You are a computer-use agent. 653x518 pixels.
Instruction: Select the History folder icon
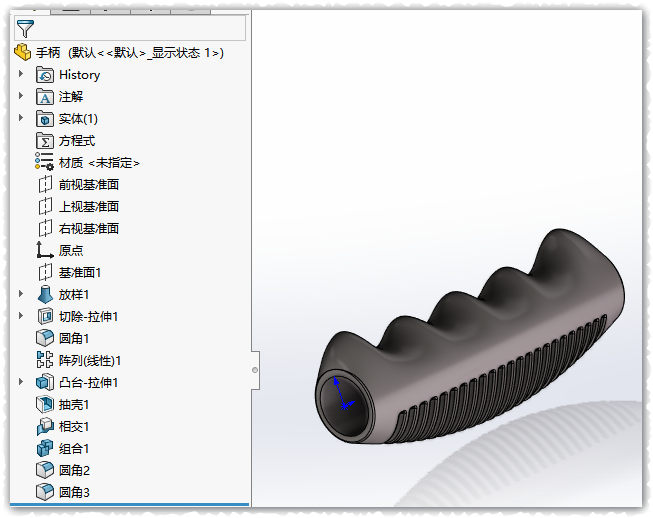45,75
